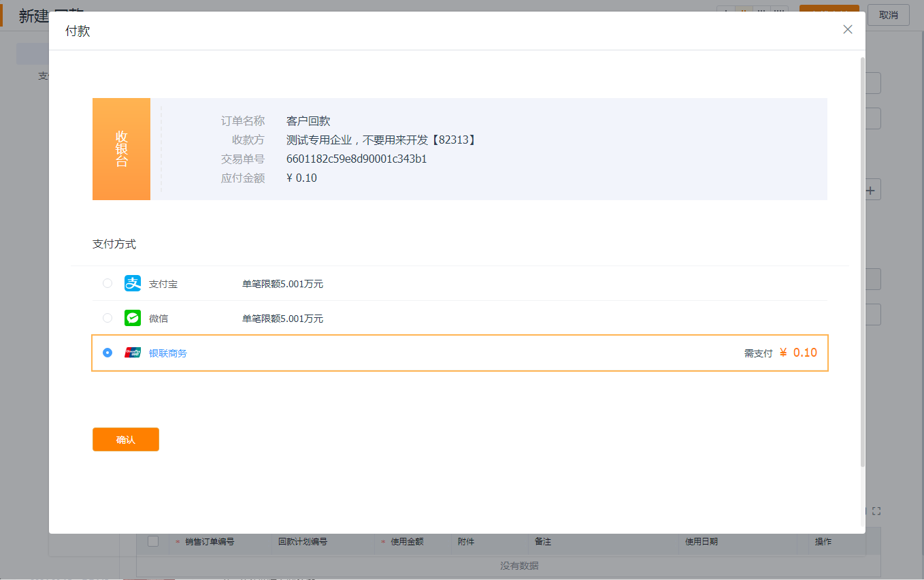Click the 使用日期 column header

[702, 542]
